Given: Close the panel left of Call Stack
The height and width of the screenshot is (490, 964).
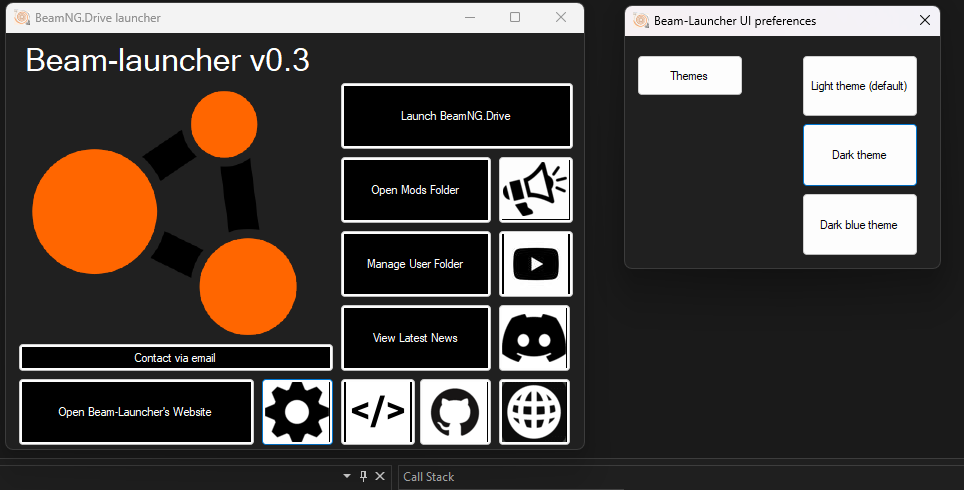Looking at the screenshot, I should [380, 476].
